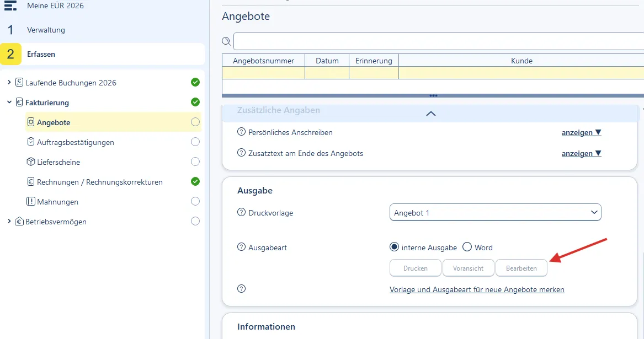
Task: Sort by Datum column header
Action: click(327, 61)
